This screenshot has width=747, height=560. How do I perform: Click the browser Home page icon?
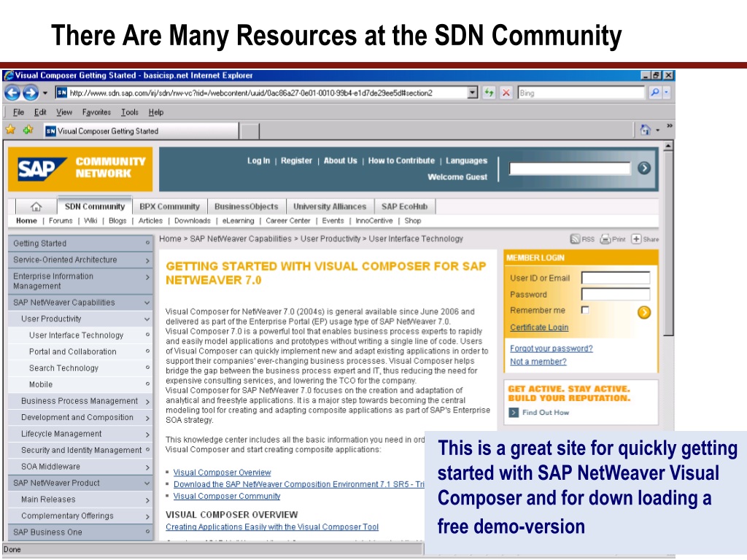click(x=645, y=130)
